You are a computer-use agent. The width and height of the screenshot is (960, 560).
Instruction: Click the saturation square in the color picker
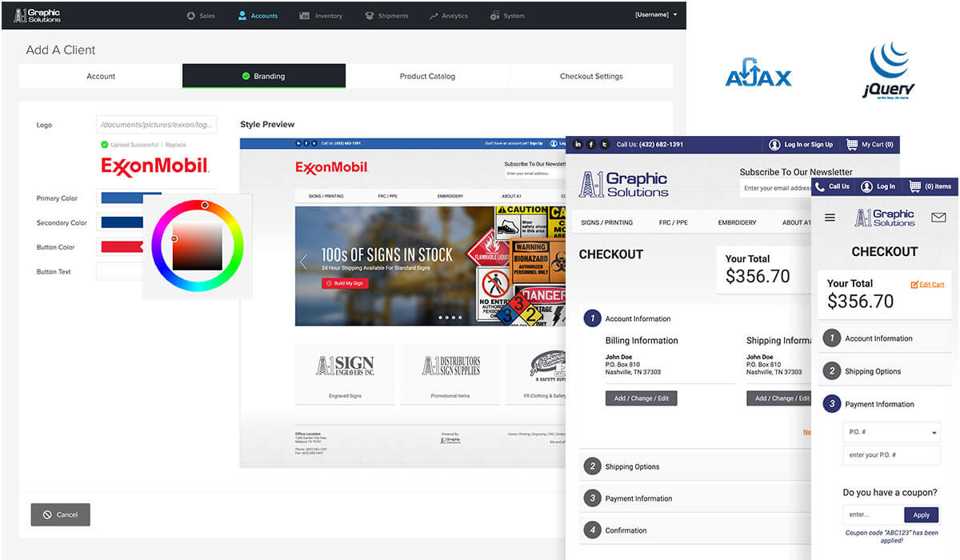[x=198, y=246]
